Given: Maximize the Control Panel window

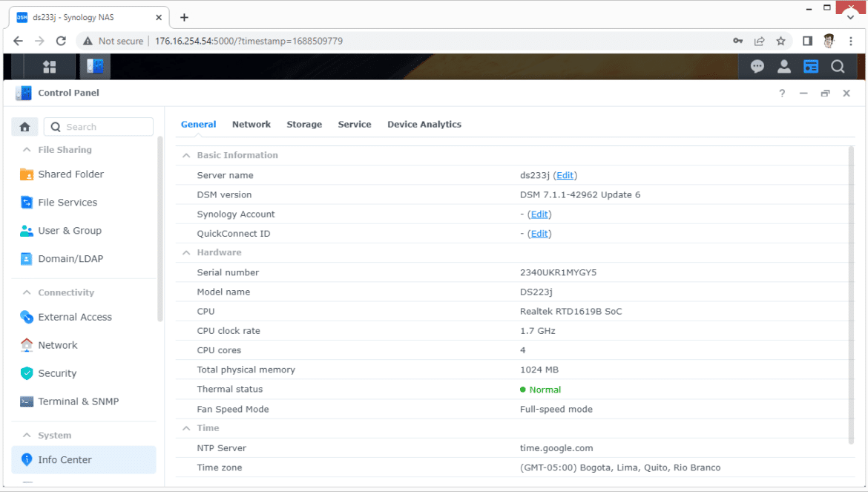Looking at the screenshot, I should (825, 93).
